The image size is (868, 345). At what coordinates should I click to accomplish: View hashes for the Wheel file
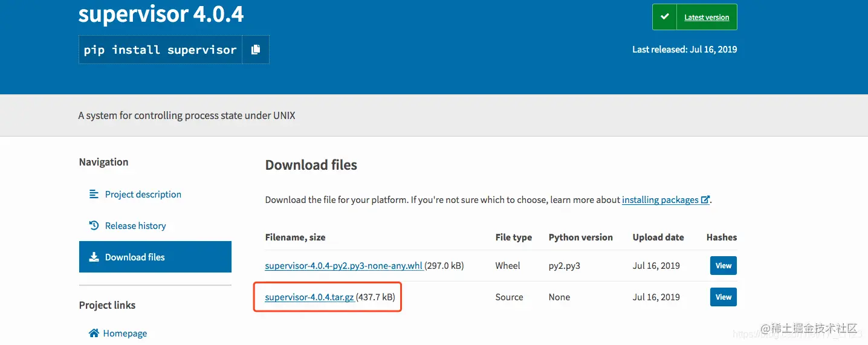pos(724,265)
